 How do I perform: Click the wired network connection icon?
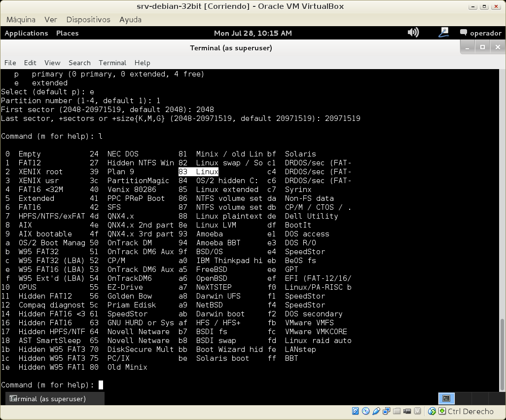444,33
